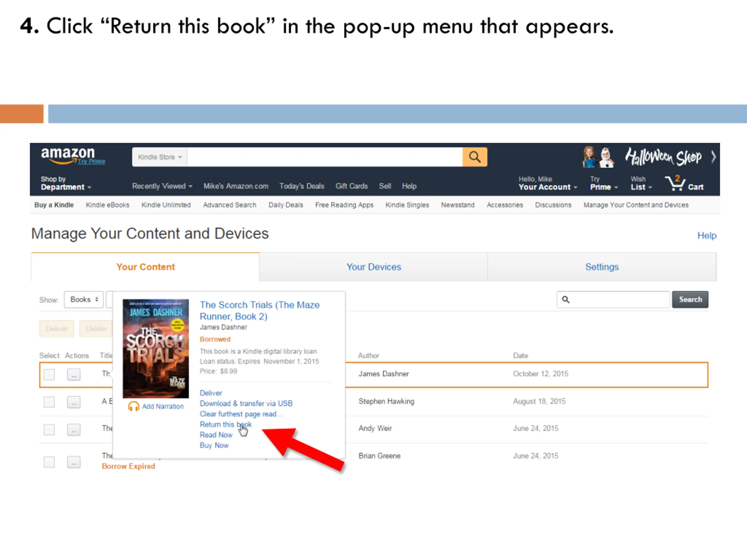Open Kindle eBooks menu item
The height and width of the screenshot is (560, 747).
point(107,205)
